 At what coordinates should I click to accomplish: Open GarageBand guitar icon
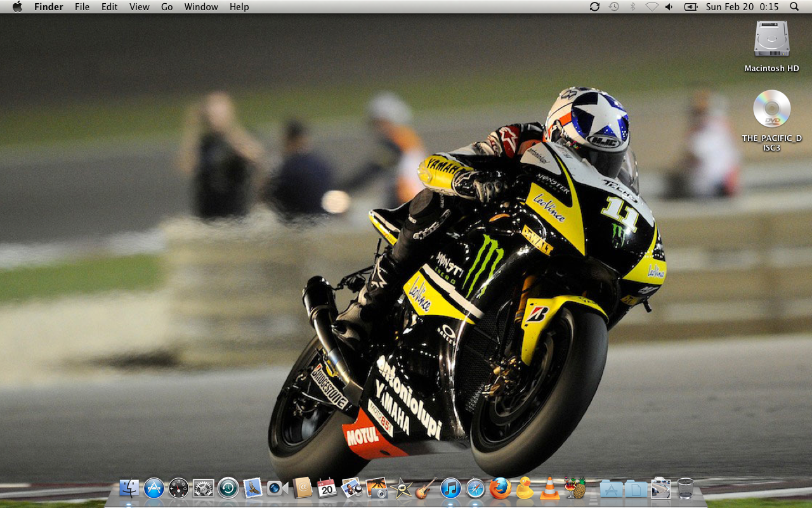pos(426,488)
